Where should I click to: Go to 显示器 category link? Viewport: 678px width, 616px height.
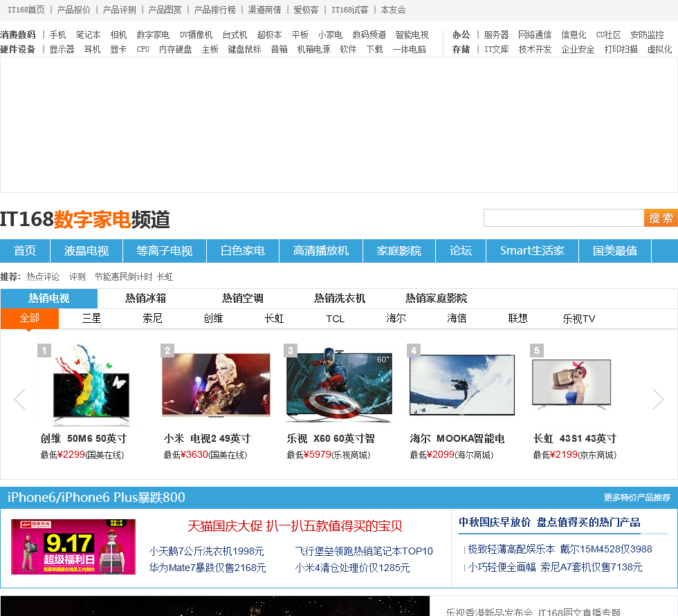tap(62, 50)
